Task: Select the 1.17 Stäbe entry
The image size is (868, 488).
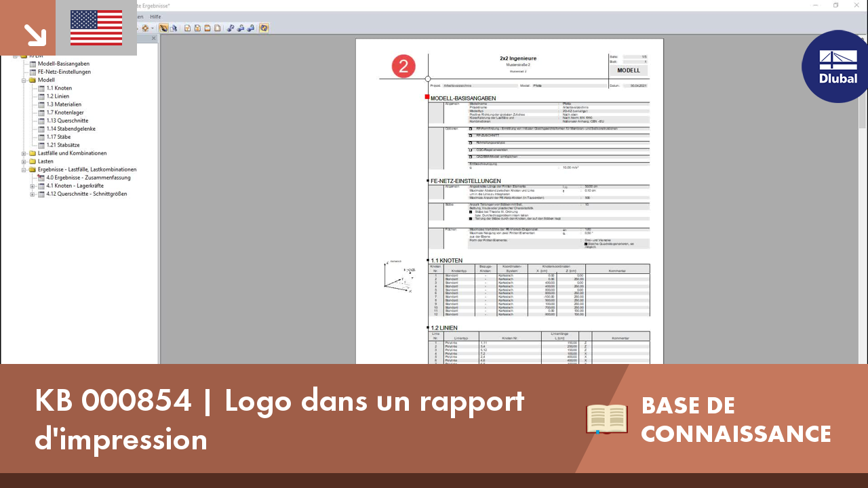Action: pos(57,136)
